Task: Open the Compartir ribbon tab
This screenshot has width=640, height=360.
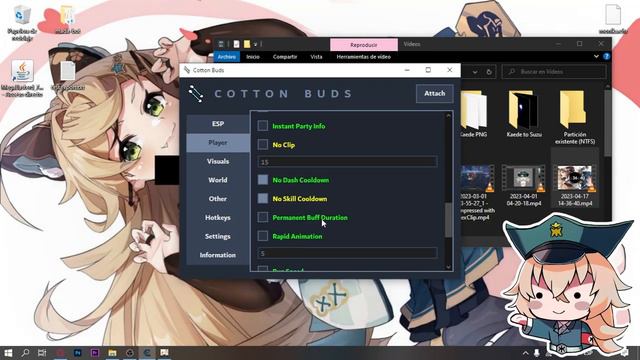Action: pos(285,57)
